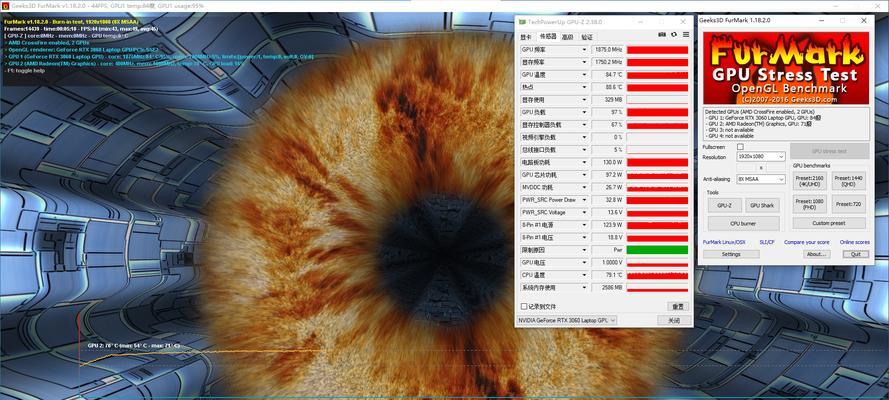The width and height of the screenshot is (889, 400).
Task: Open the GPU 温度 sensor dropdown
Action: [x=585, y=75]
